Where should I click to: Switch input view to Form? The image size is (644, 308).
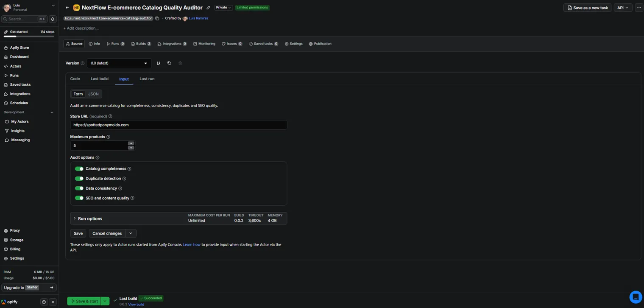point(78,94)
